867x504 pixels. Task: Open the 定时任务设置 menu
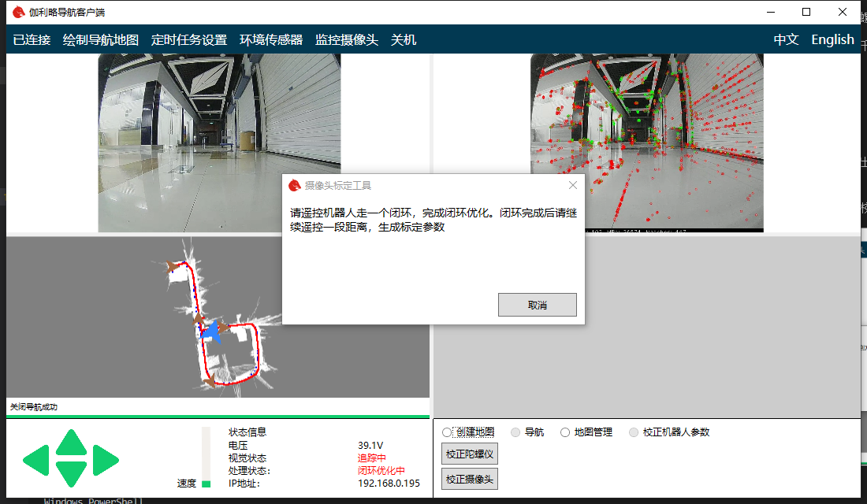189,40
